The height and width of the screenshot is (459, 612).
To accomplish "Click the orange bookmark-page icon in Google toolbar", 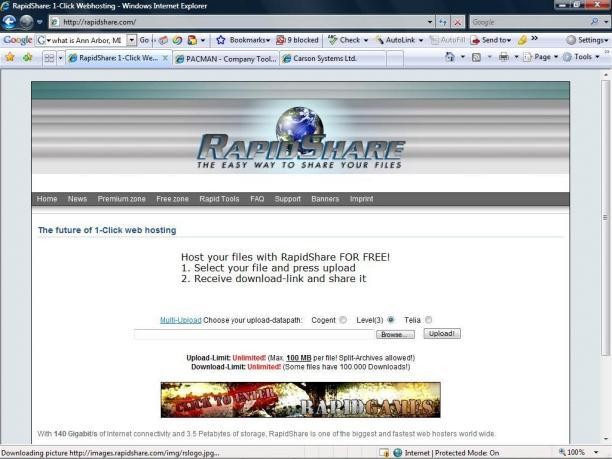I will click(192, 40).
